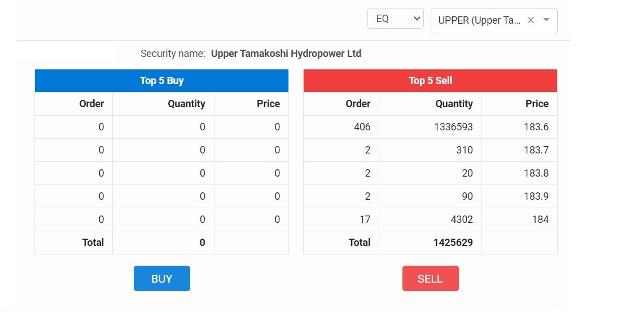The image size is (644, 312).
Task: Open the EQ instrument type dropdown
Action: tap(395, 19)
